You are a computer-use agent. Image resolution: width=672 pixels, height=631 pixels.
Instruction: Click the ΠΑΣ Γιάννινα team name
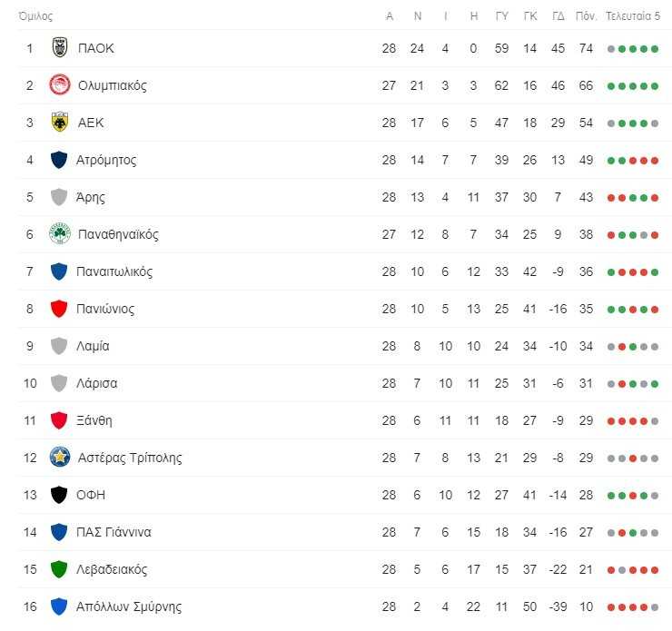[114, 532]
